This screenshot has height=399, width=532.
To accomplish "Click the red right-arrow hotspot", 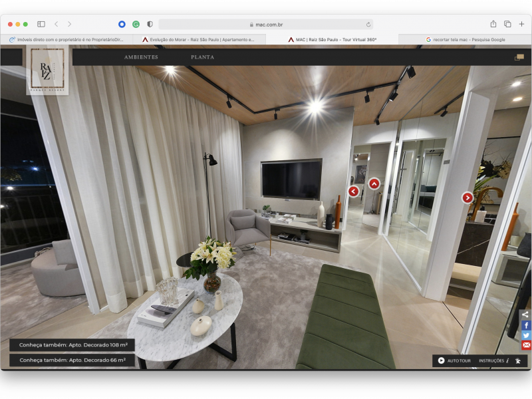I will (467, 198).
